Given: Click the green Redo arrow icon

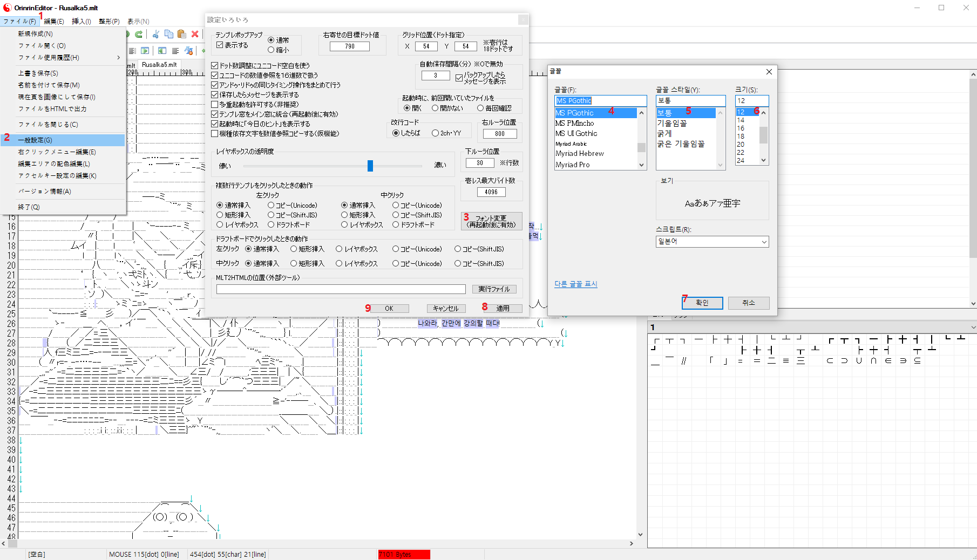Looking at the screenshot, I should [x=139, y=35].
